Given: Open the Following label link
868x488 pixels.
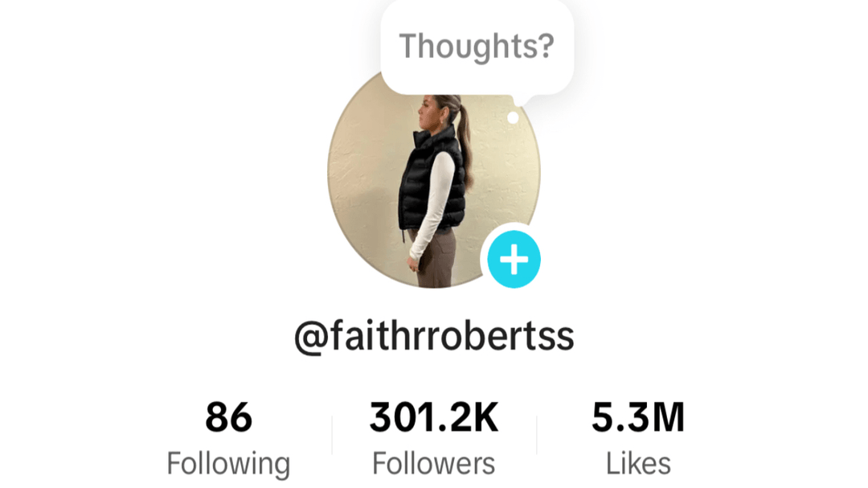Looking at the screenshot, I should click(228, 464).
